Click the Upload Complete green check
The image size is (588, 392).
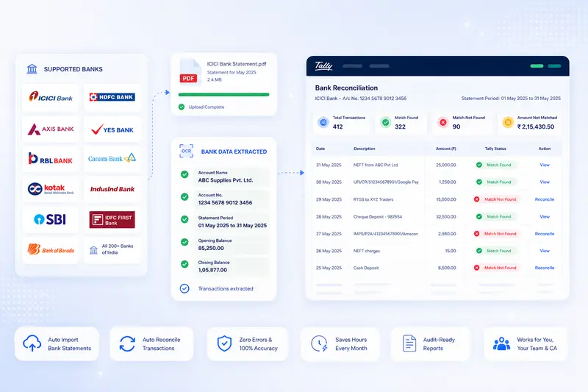pos(182,107)
